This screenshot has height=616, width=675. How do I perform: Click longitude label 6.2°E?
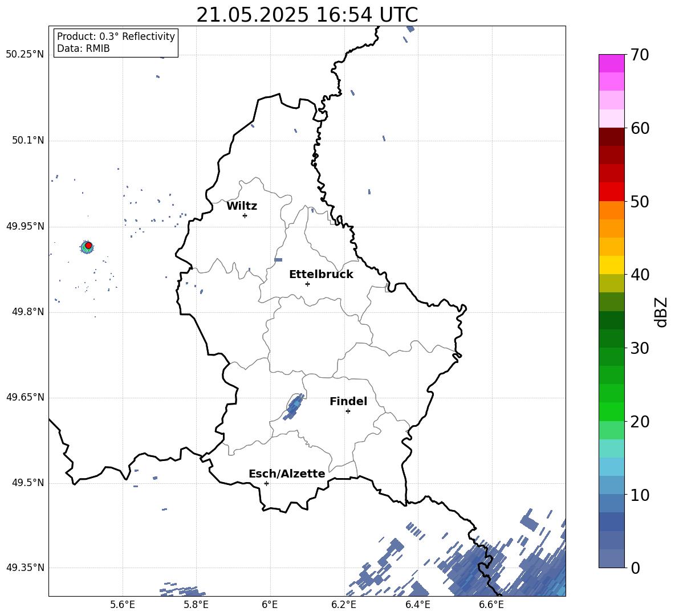[344, 605]
